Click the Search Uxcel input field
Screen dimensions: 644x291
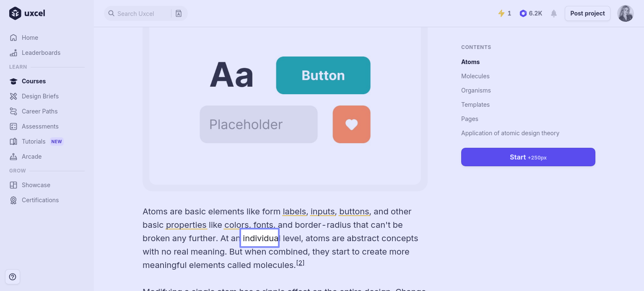point(138,13)
